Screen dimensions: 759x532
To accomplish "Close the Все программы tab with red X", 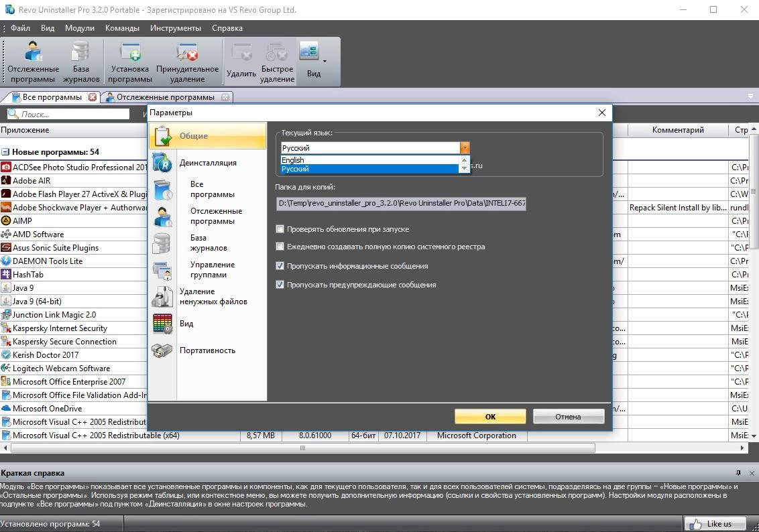I will [x=93, y=97].
